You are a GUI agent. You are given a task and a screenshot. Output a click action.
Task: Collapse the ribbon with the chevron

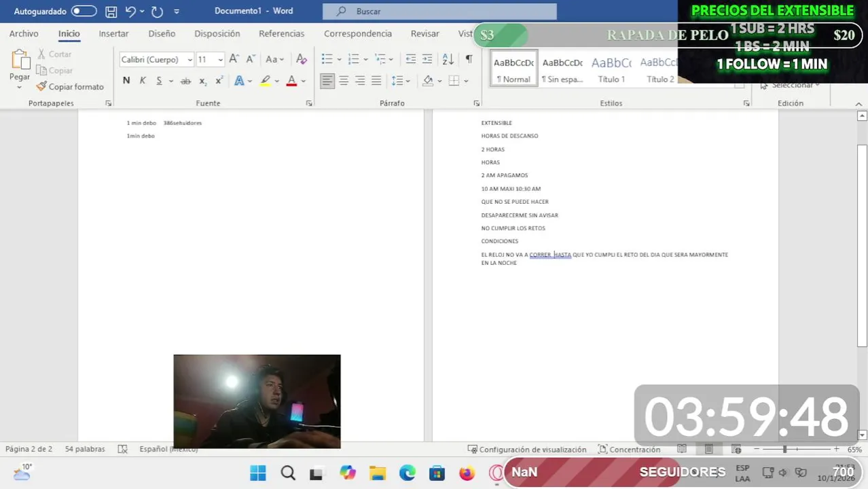[x=859, y=104]
